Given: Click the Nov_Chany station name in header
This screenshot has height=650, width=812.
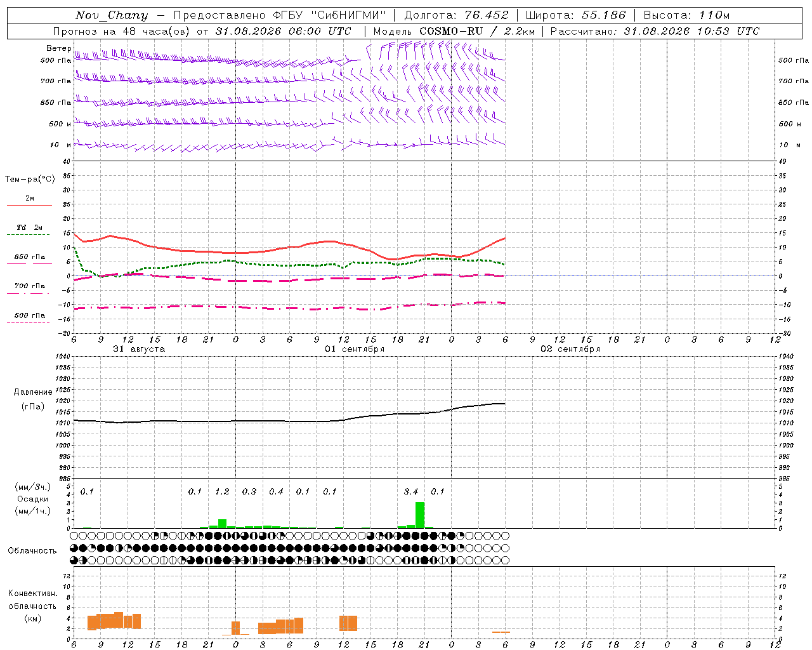Looking at the screenshot, I should (x=112, y=15).
